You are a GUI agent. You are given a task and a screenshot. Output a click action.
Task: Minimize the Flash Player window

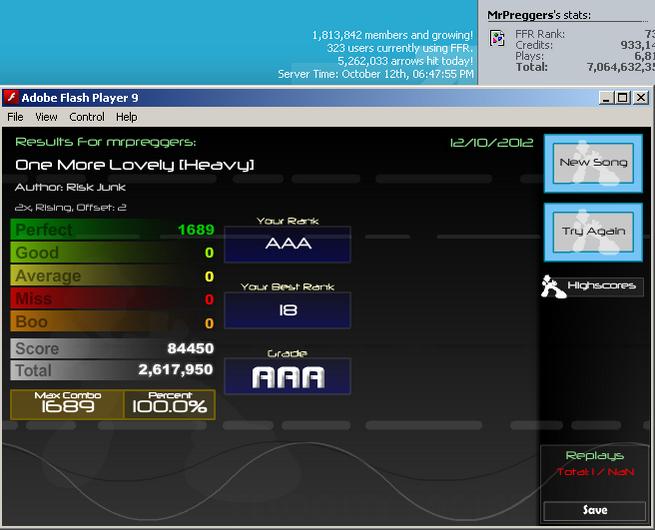pos(607,98)
